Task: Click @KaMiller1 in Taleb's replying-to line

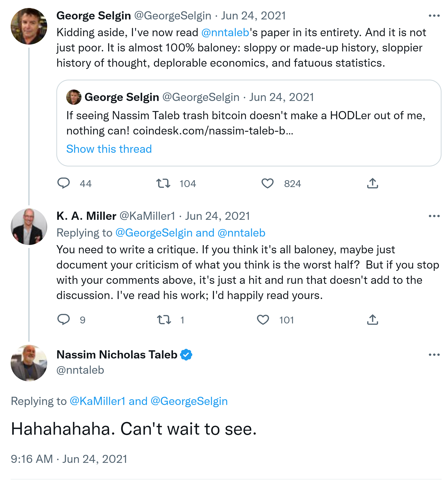Action: (97, 401)
